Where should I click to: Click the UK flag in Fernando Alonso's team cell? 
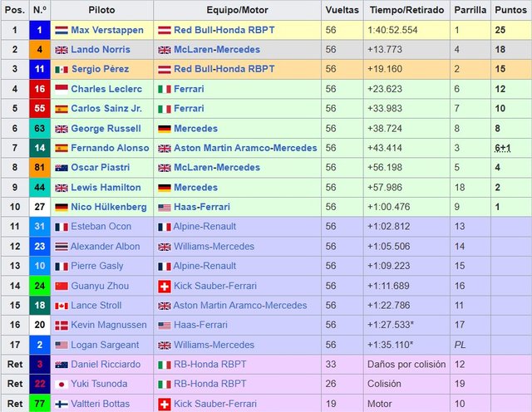tap(165, 148)
